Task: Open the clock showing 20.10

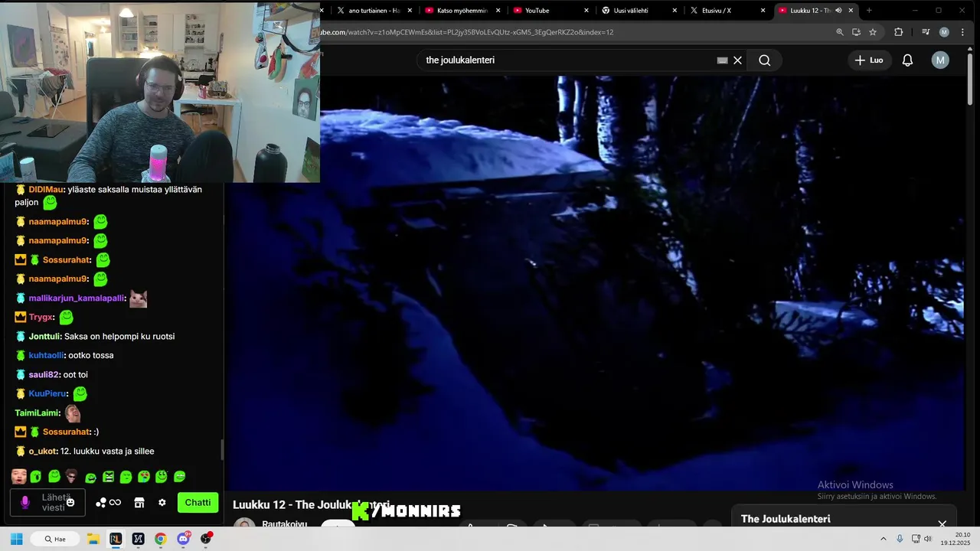Action: coord(956,539)
